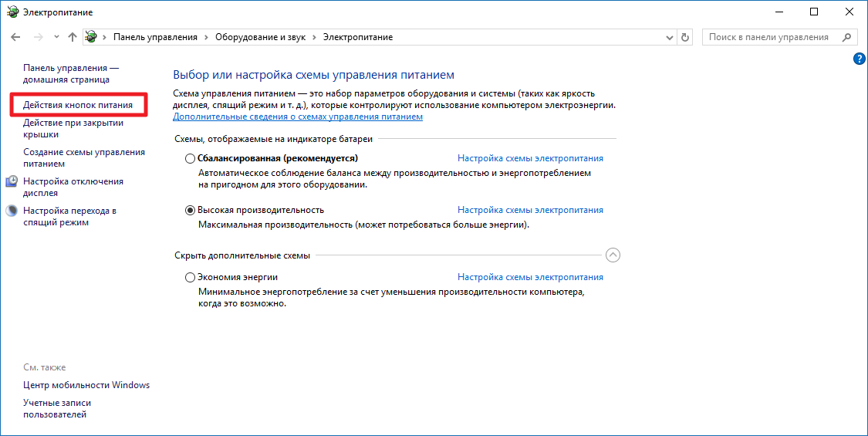Open help with the blue question icon
The image size is (868, 436).
(x=860, y=59)
